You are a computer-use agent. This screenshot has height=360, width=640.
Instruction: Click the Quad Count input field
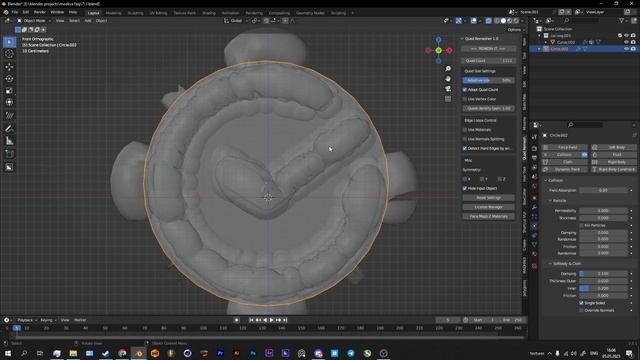click(488, 60)
